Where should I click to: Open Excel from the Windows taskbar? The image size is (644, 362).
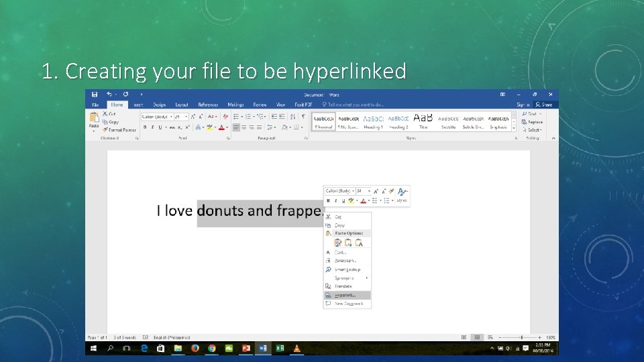(x=280, y=349)
